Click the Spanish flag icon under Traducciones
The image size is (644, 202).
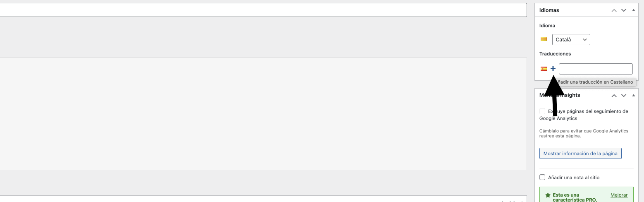[544, 69]
